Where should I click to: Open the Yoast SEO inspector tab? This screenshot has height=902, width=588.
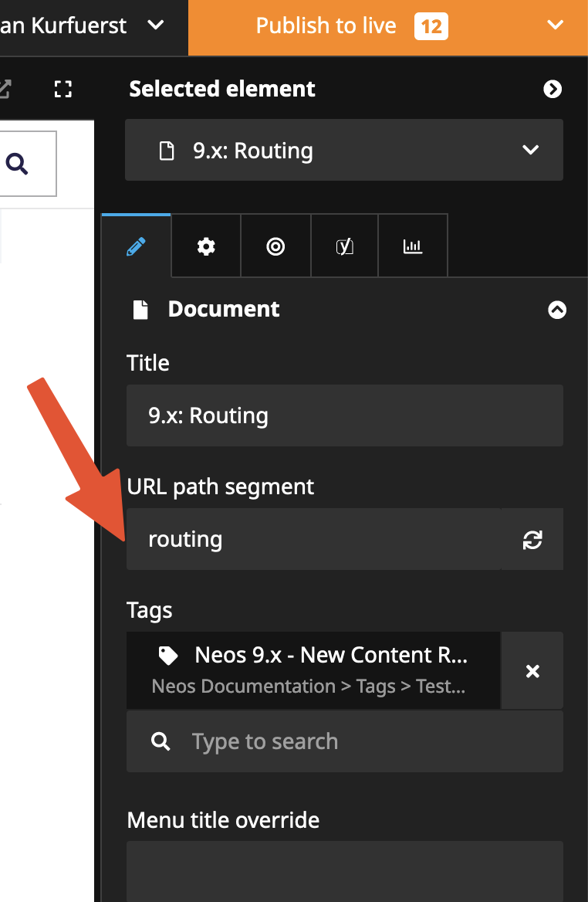[x=344, y=246]
